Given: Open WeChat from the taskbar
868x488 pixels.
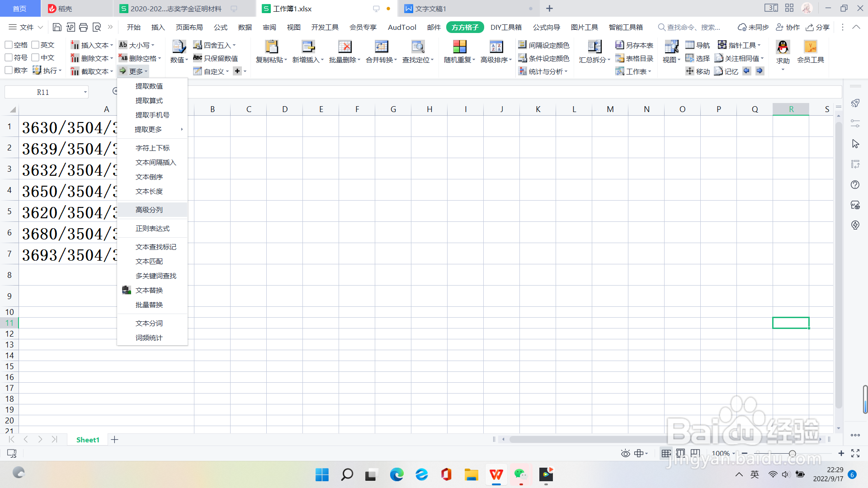Looking at the screenshot, I should pyautogui.click(x=521, y=474).
